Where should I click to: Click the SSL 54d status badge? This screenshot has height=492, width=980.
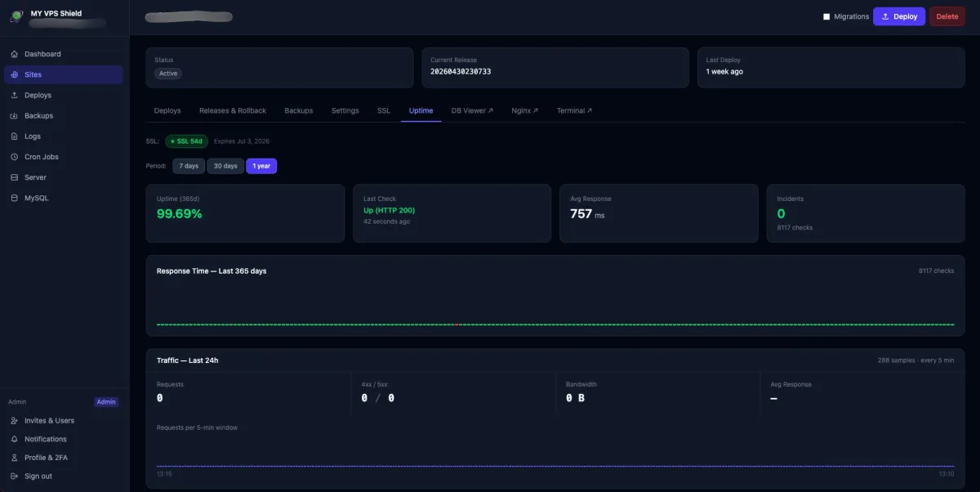pyautogui.click(x=187, y=141)
